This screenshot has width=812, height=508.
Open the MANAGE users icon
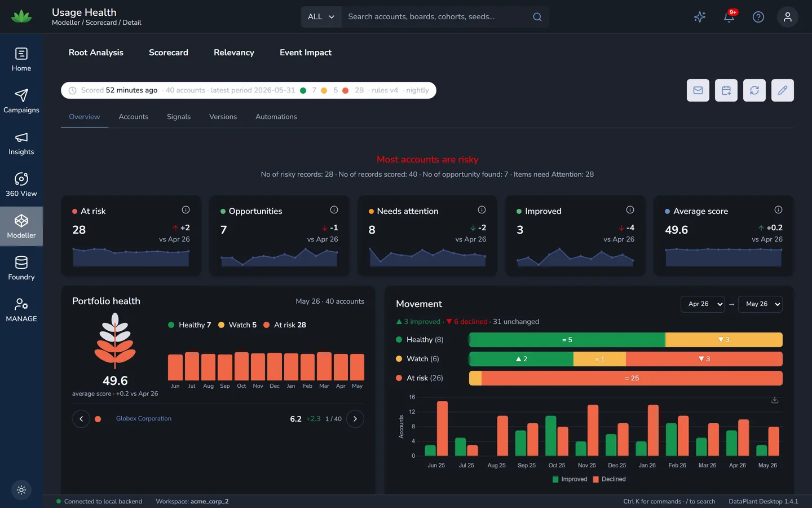coord(21,304)
